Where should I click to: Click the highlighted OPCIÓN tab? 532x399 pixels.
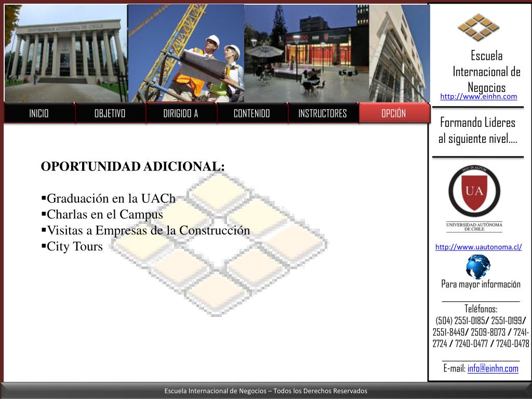point(394,113)
